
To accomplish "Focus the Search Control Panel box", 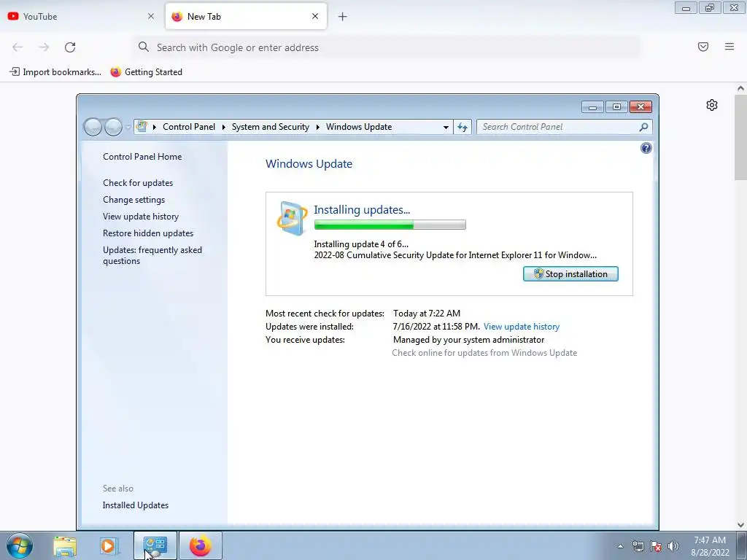I will [x=557, y=127].
